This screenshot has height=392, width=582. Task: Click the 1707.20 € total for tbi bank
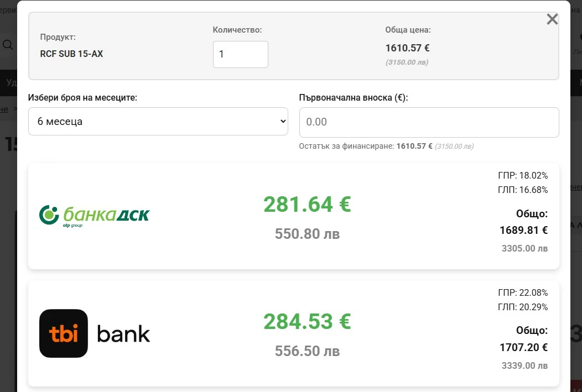pyautogui.click(x=523, y=347)
